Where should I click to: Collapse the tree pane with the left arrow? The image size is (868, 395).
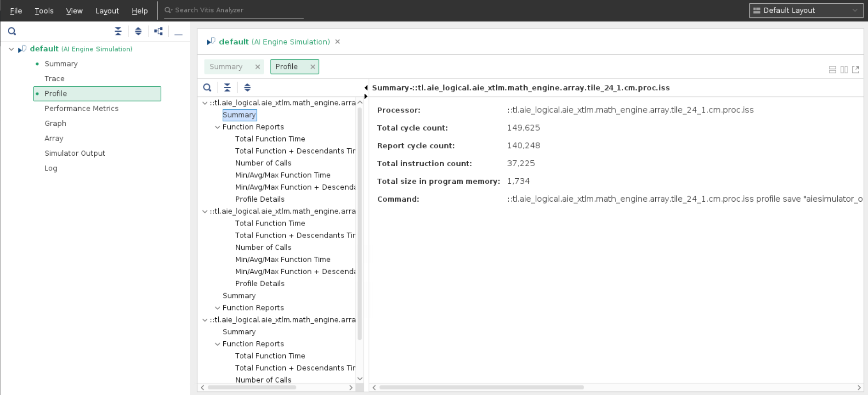click(x=366, y=88)
